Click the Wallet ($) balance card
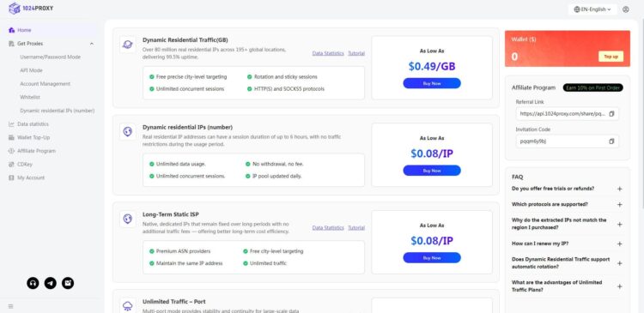The image size is (644, 313). point(568,48)
